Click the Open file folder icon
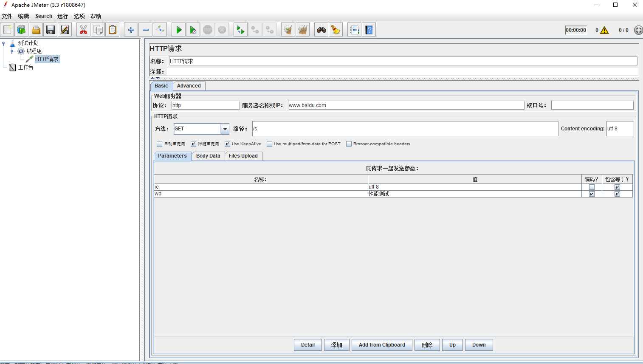This screenshot has width=643, height=364. (x=36, y=30)
